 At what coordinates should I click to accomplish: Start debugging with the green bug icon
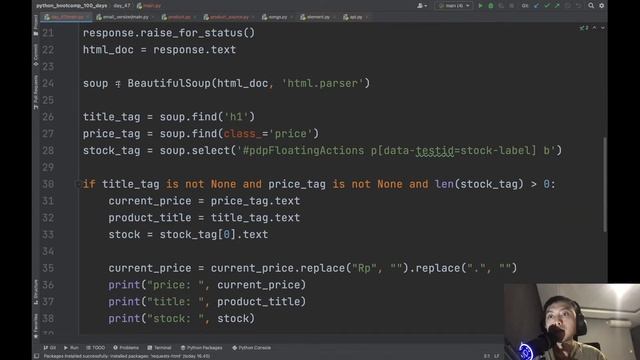491,6
